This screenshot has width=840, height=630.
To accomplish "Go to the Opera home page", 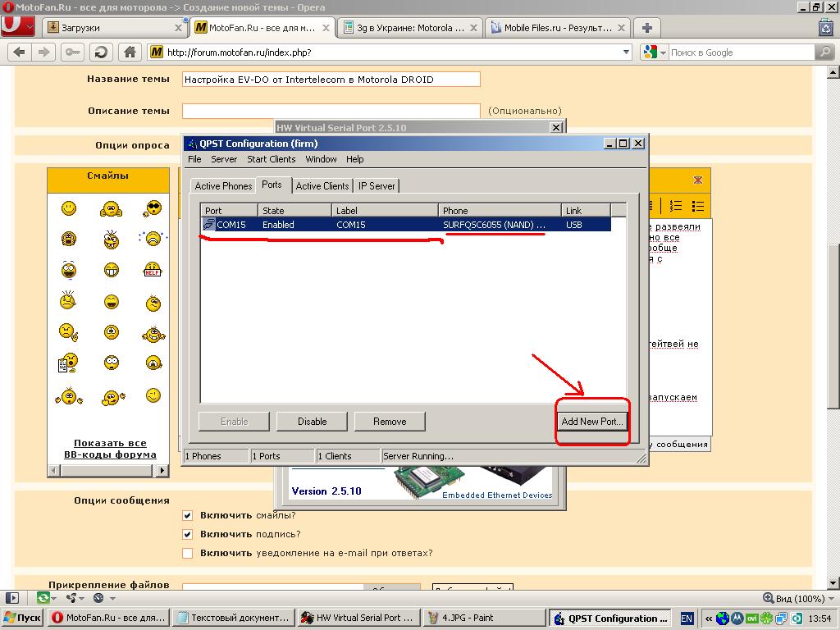I will (130, 52).
